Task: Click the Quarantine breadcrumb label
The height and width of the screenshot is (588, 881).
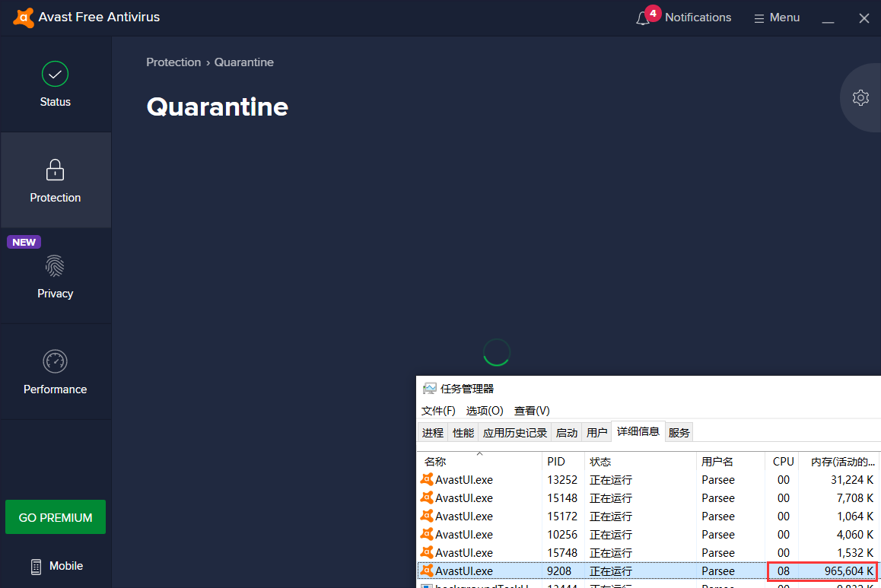Action: (x=244, y=62)
